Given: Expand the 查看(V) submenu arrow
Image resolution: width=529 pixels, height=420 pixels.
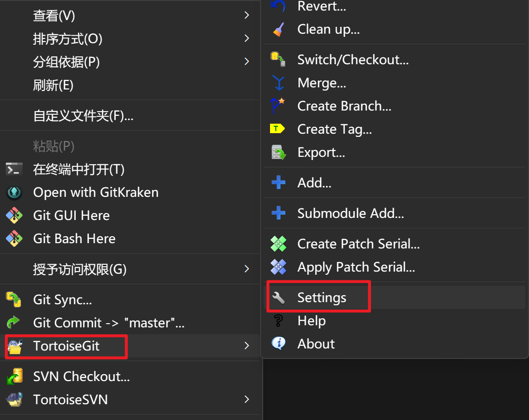Looking at the screenshot, I should tap(246, 16).
